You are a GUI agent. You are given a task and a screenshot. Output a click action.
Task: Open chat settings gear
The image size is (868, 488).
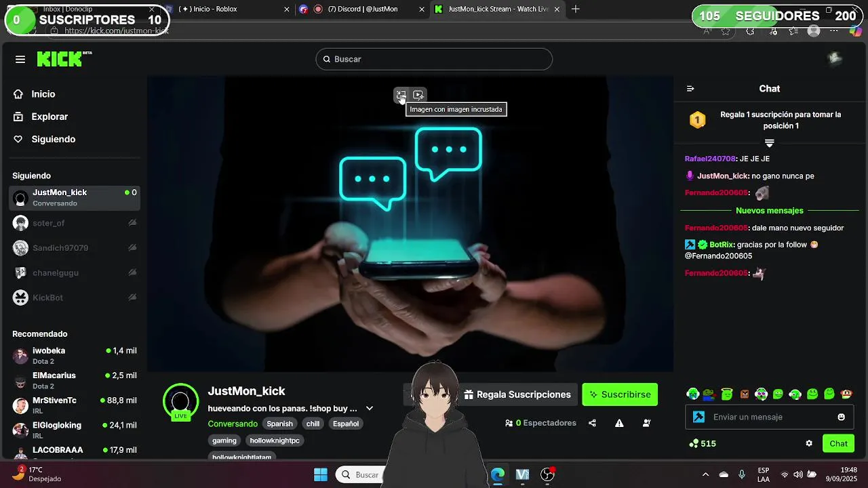coord(809,443)
